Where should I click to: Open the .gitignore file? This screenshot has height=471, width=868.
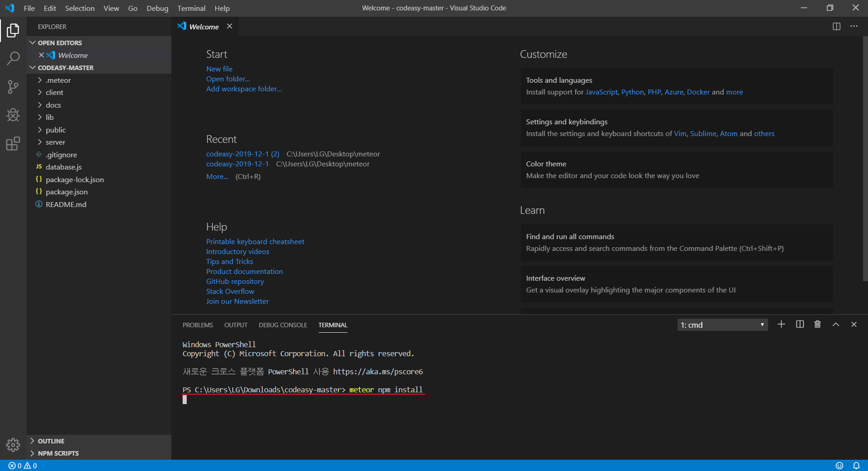tap(99, 155)
